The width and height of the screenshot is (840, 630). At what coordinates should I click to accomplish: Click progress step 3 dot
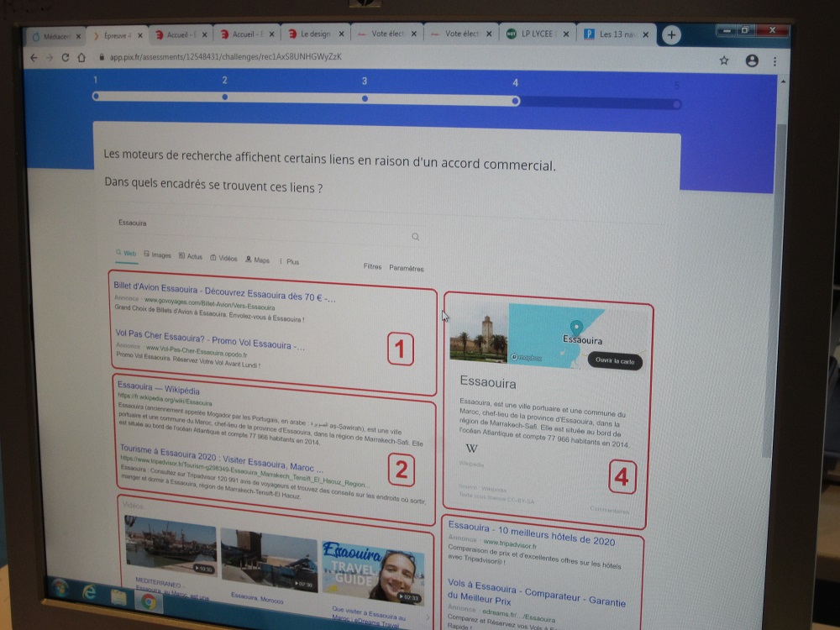click(365, 98)
